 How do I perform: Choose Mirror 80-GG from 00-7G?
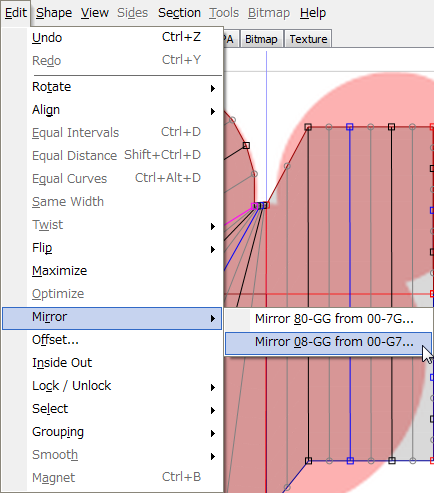(328, 319)
